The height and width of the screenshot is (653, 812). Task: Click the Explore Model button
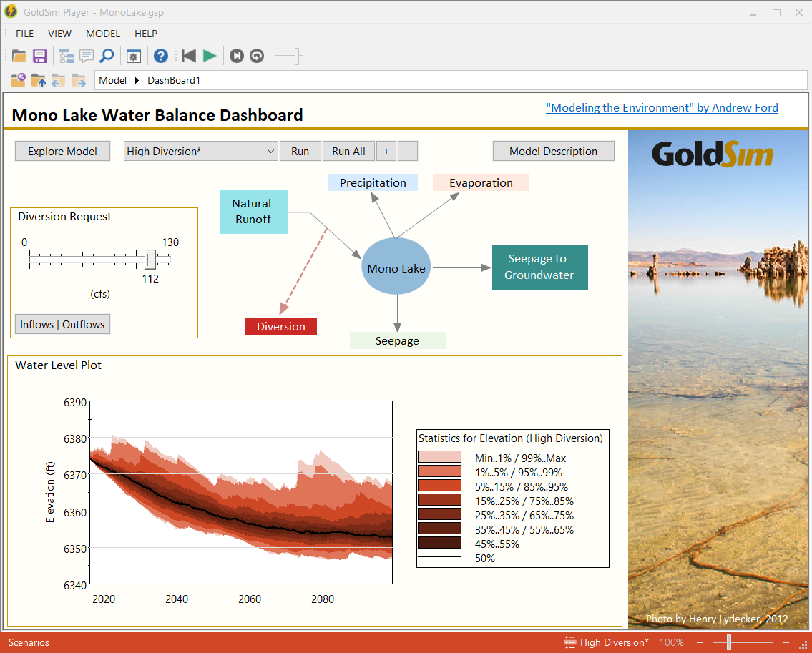63,151
